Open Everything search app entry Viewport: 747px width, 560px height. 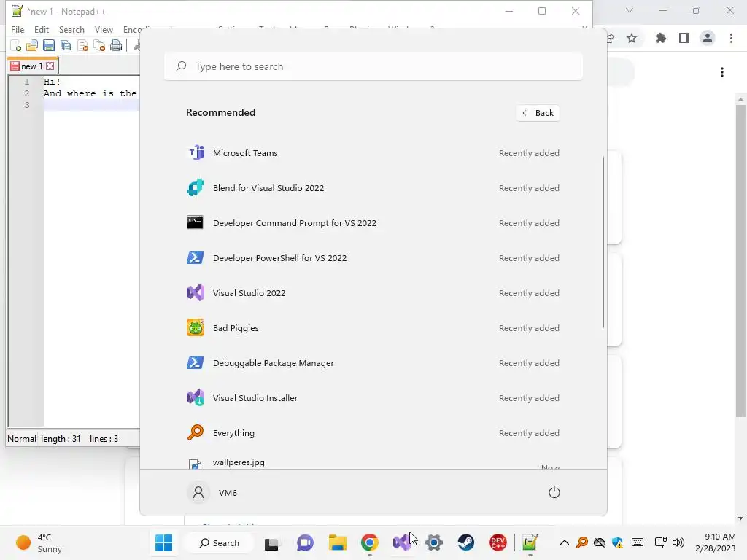373,433
